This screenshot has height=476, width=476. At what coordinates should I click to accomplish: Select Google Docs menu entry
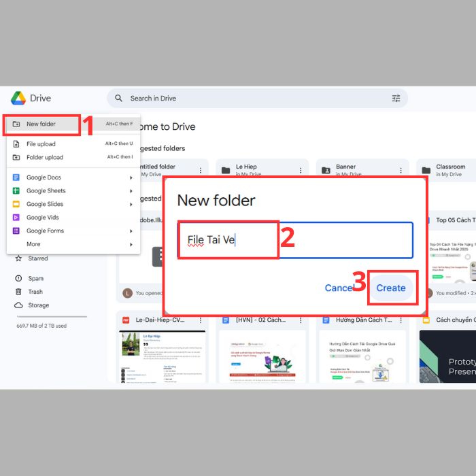(x=73, y=177)
